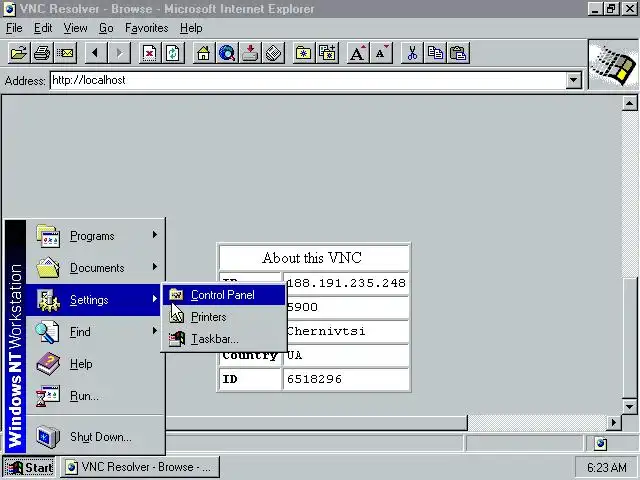Viewport: 640px width, 480px height.
Task: Click the horizontal scrollbar right arrow
Action: 614,423
